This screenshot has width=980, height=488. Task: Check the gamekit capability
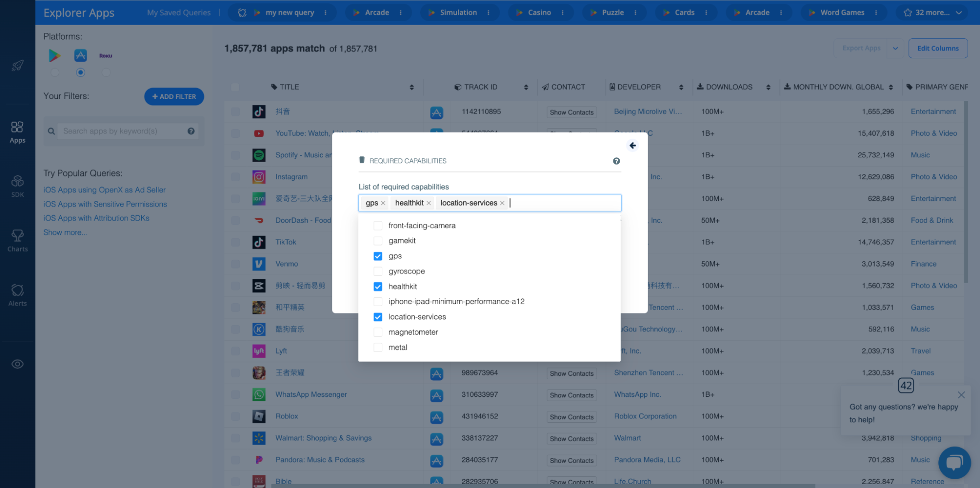378,241
